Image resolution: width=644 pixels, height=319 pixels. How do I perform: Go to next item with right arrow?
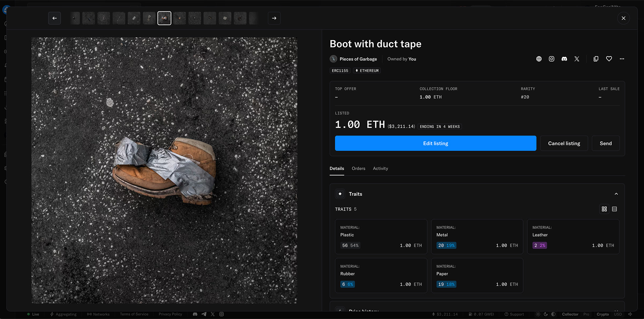274,18
